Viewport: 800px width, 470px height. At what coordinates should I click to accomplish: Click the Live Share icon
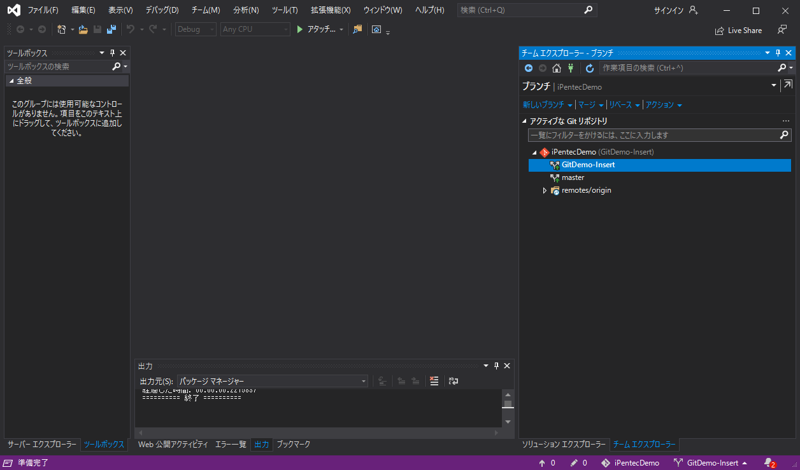[719, 31]
